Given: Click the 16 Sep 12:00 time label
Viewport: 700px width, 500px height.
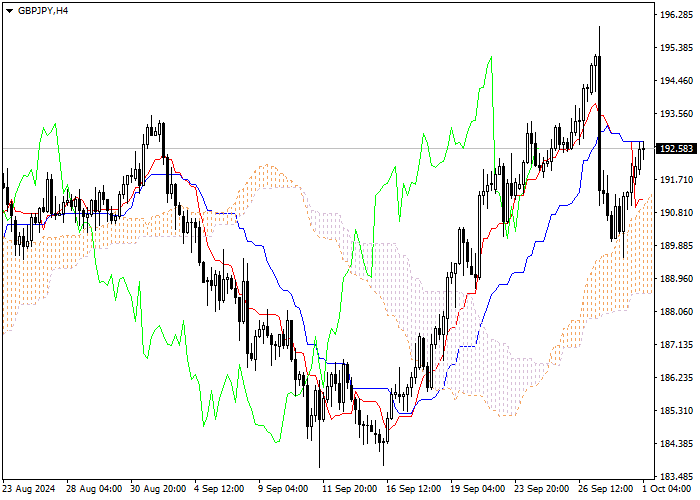Looking at the screenshot, I should tap(414, 489).
